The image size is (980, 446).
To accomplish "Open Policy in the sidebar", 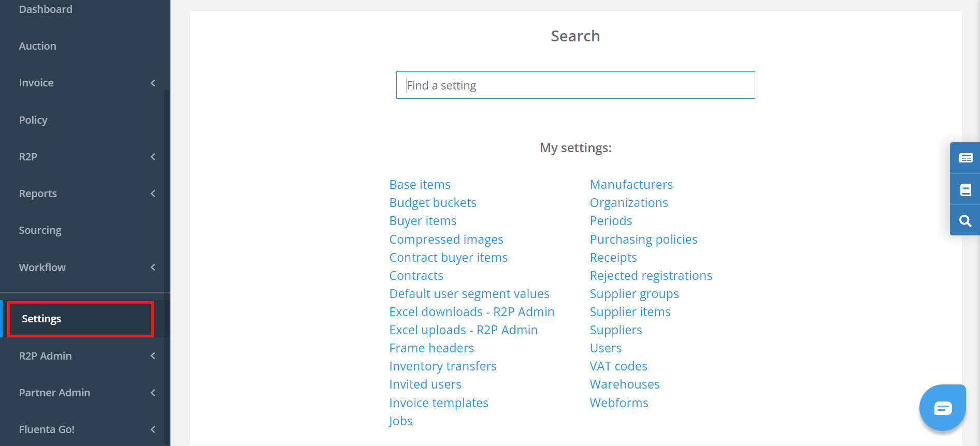I will point(33,120).
